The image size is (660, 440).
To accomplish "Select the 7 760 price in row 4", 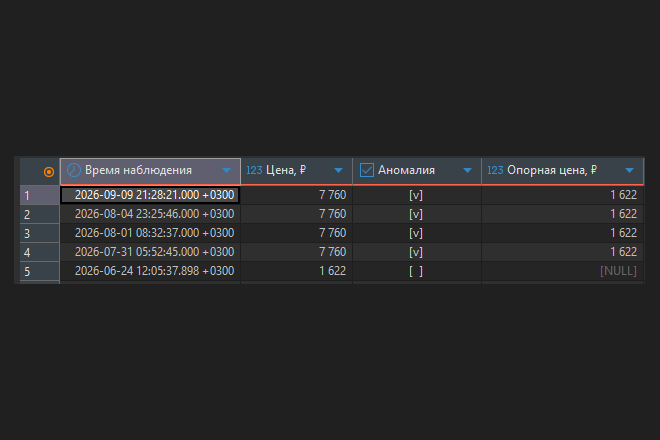I will [x=296, y=252].
